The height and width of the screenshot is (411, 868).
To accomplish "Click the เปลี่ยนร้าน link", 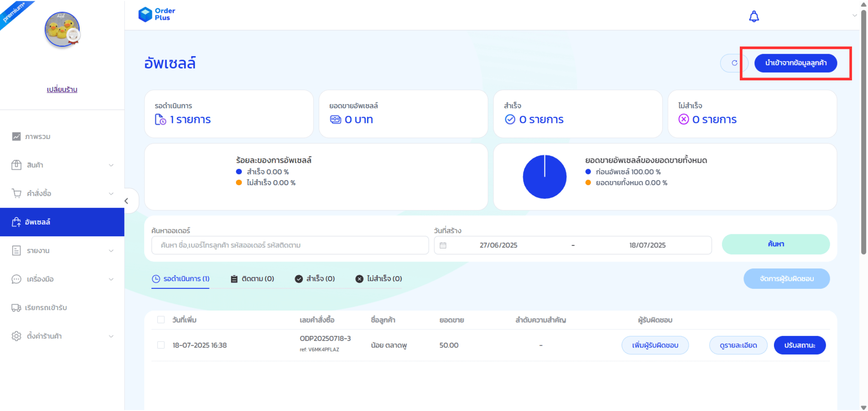I will click(x=62, y=90).
